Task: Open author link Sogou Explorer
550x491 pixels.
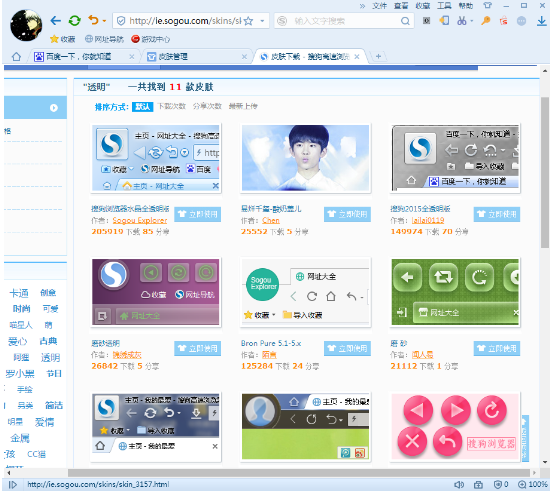Action: pos(140,221)
